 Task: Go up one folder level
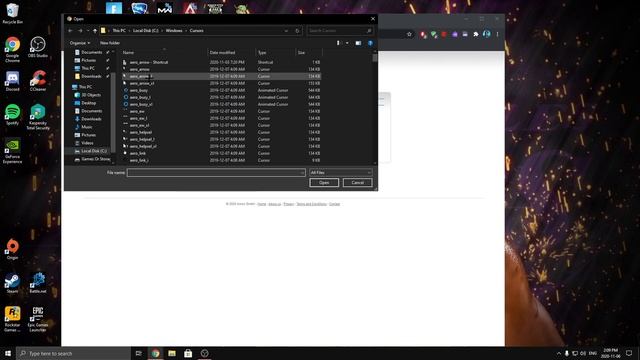(95, 31)
